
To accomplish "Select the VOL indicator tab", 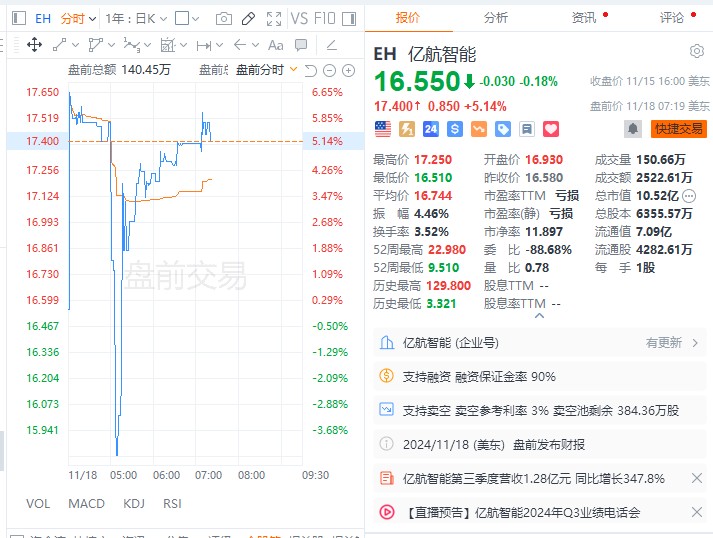I will pyautogui.click(x=38, y=503).
